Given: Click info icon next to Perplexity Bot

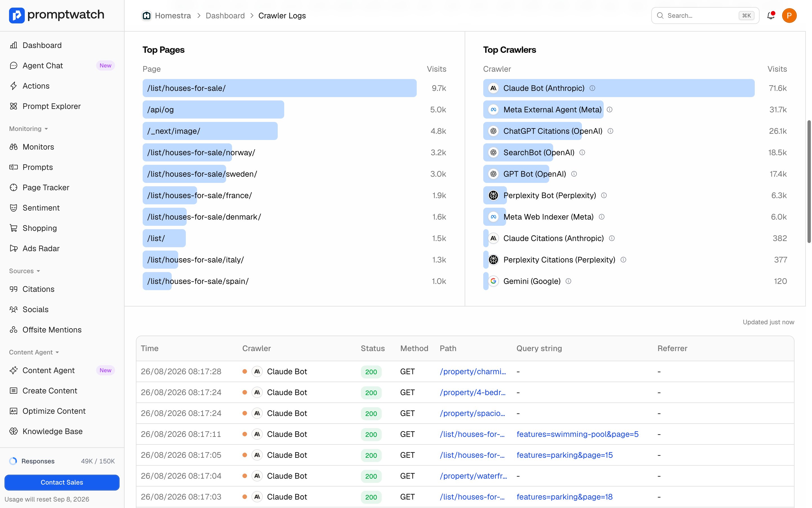Looking at the screenshot, I should coord(604,195).
